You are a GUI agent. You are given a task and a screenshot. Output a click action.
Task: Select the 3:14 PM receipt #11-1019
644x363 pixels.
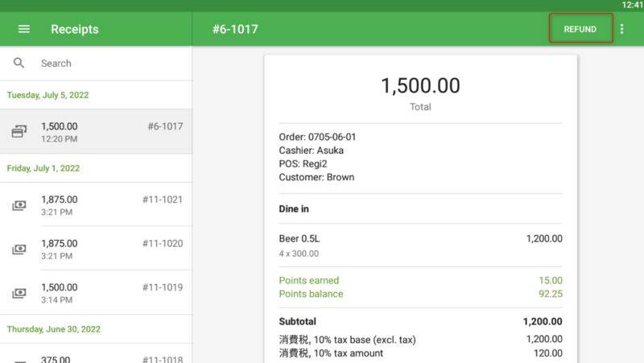point(97,294)
